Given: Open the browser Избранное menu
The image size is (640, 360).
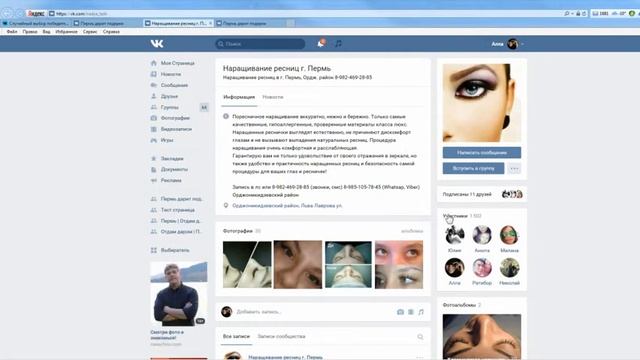Looking at the screenshot, I should 66,31.
